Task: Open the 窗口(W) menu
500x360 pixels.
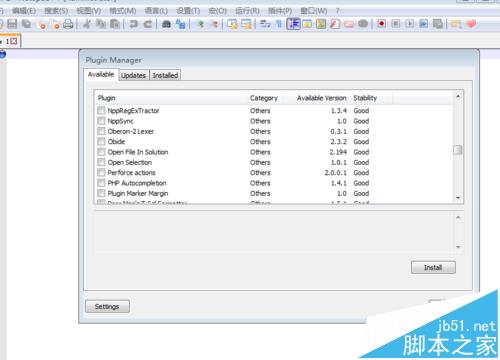Action: click(314, 11)
